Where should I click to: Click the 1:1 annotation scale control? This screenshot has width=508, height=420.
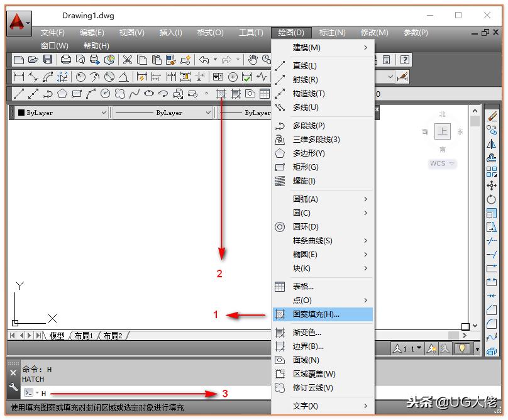[407, 348]
